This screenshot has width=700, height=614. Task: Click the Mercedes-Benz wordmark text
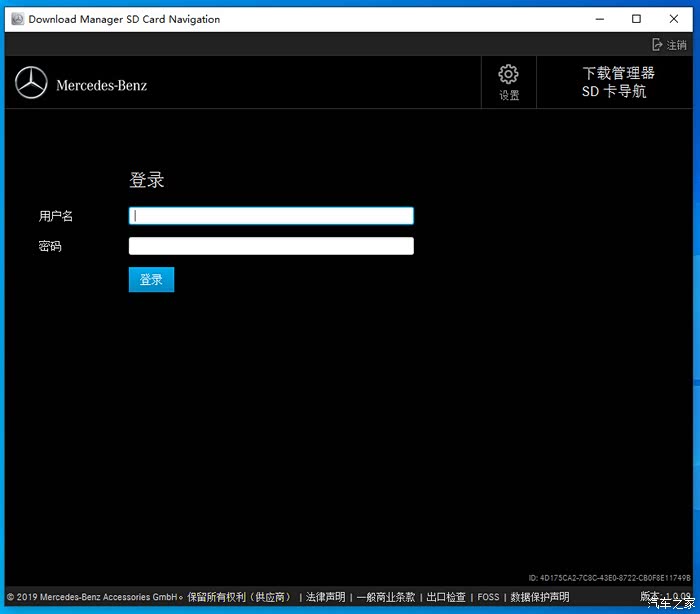[101, 85]
